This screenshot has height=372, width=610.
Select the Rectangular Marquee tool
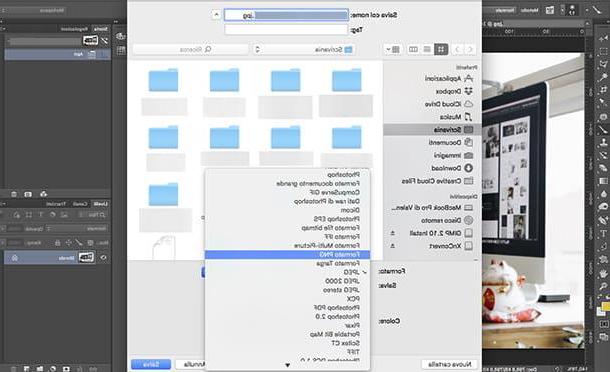pyautogui.click(x=603, y=52)
